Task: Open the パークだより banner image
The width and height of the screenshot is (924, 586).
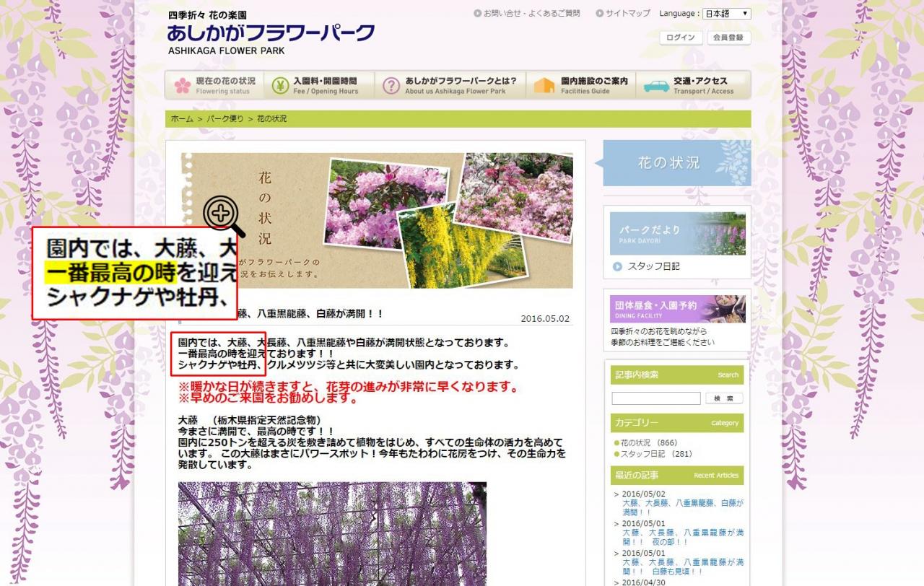Action: pos(678,233)
